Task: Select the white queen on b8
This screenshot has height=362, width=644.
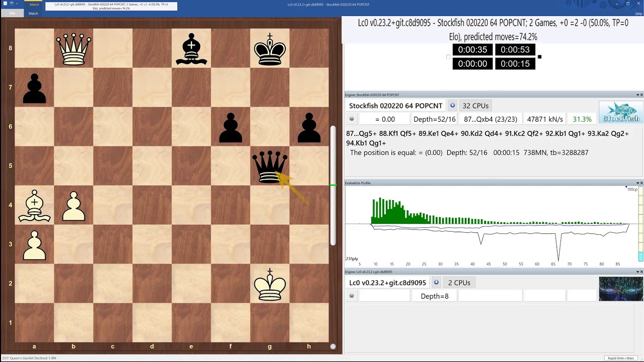Action: (x=73, y=48)
